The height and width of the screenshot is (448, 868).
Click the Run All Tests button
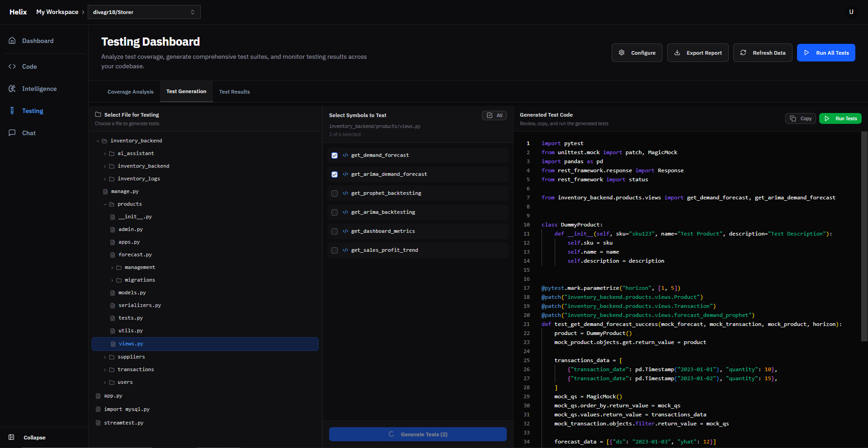pos(826,53)
